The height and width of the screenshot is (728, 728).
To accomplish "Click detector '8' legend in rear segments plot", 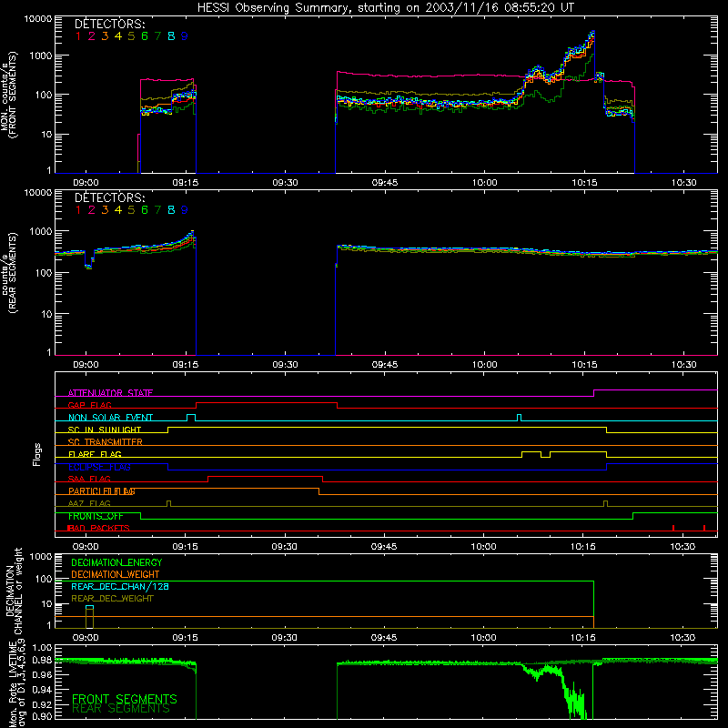I will pos(171,210).
